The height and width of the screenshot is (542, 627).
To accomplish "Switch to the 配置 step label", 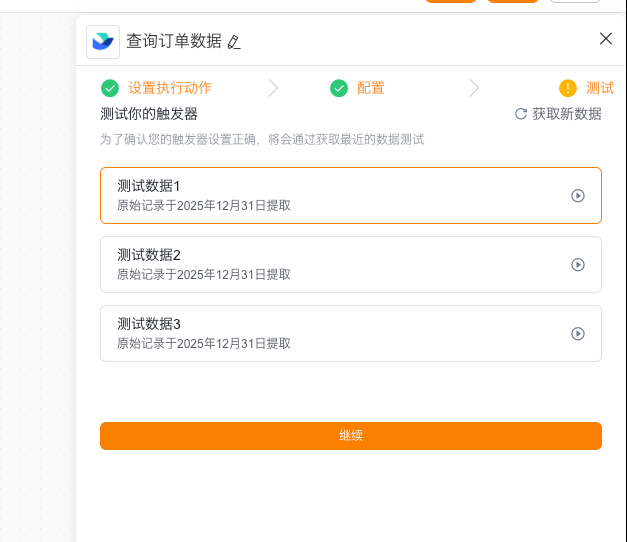I will (371, 88).
